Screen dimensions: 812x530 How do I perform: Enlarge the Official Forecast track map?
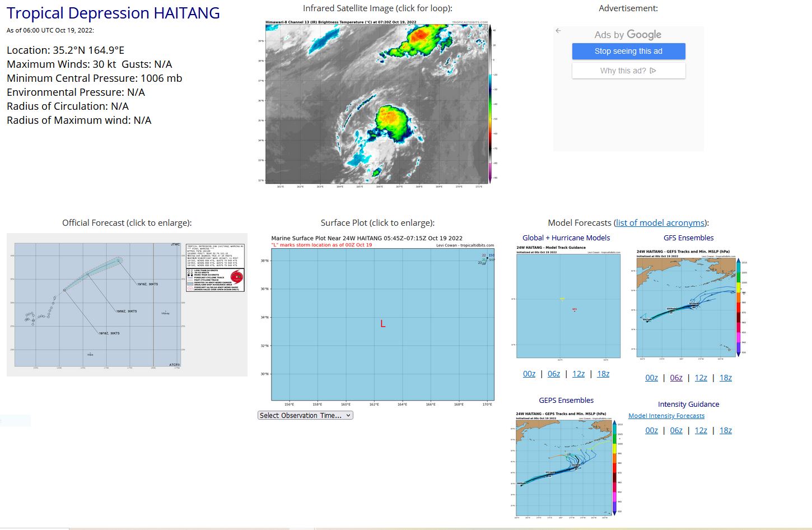point(127,305)
